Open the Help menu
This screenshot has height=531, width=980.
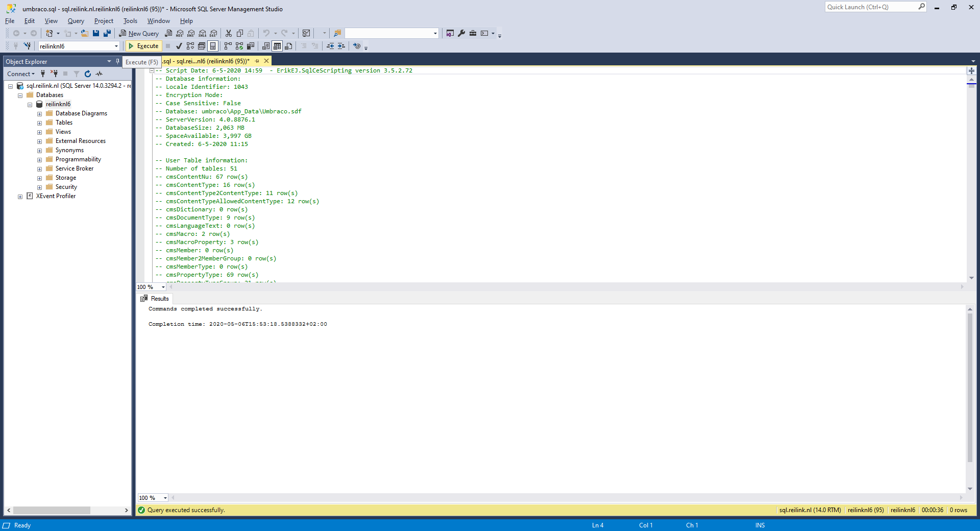click(x=186, y=21)
